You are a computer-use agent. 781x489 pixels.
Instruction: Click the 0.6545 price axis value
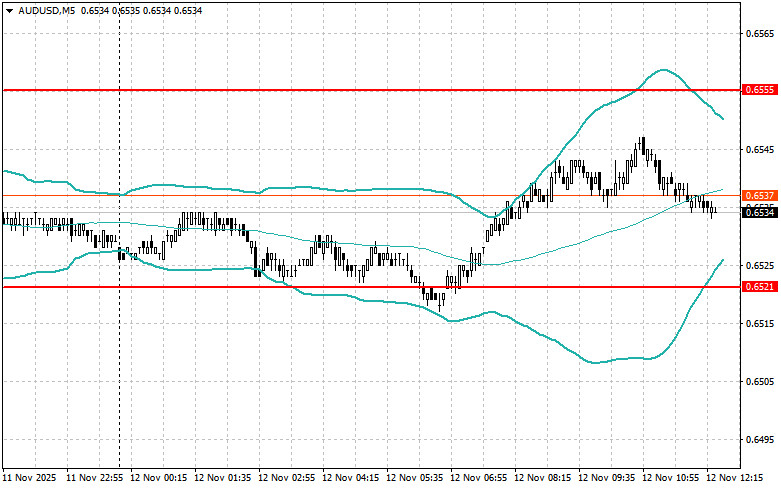pos(760,149)
